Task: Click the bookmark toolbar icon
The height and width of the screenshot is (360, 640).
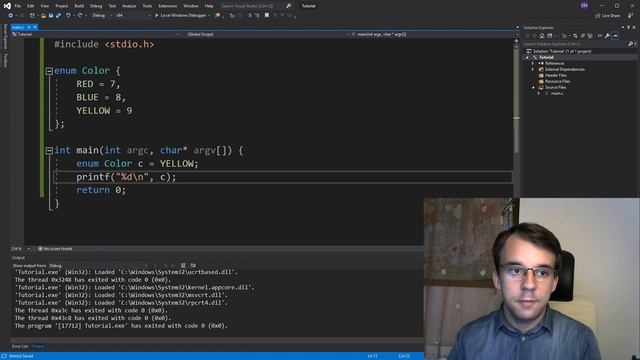Action: pyautogui.click(x=267, y=16)
